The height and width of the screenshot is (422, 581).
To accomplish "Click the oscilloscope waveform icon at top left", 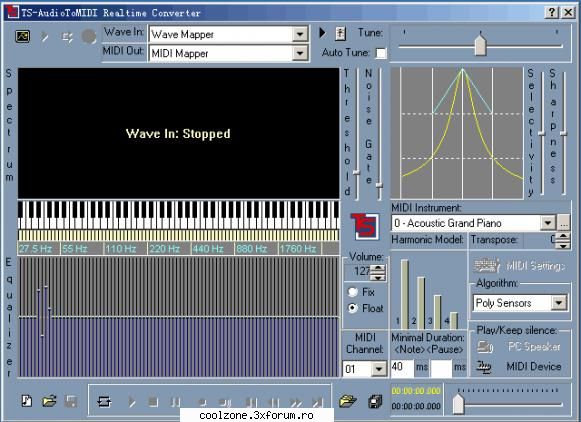I will tap(23, 36).
